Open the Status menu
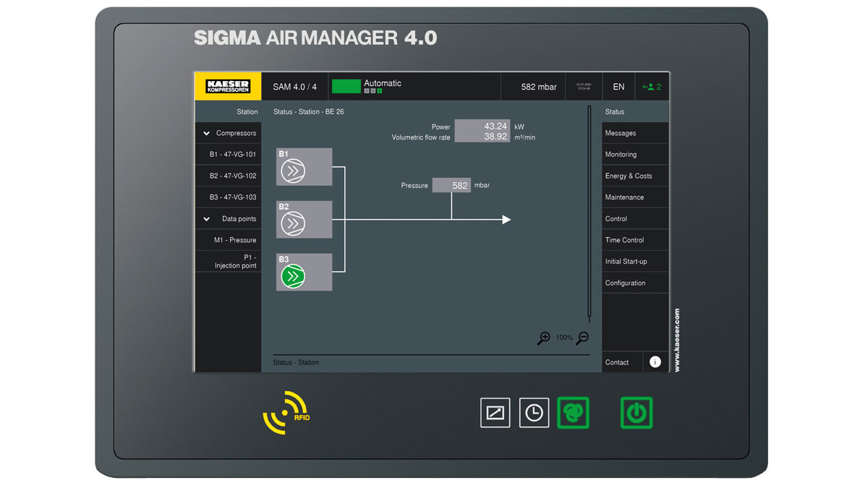Viewport: 868px width, 488px height. pos(635,112)
